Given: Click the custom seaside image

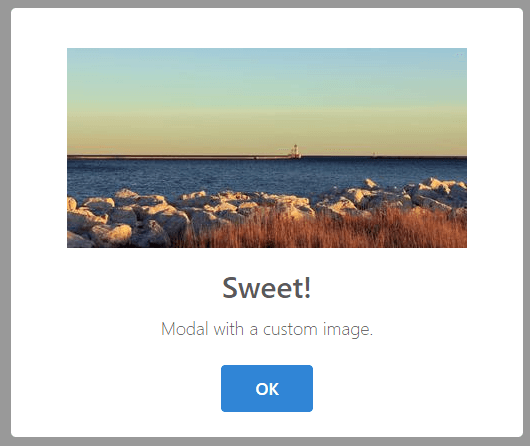Looking at the screenshot, I should (x=267, y=148).
